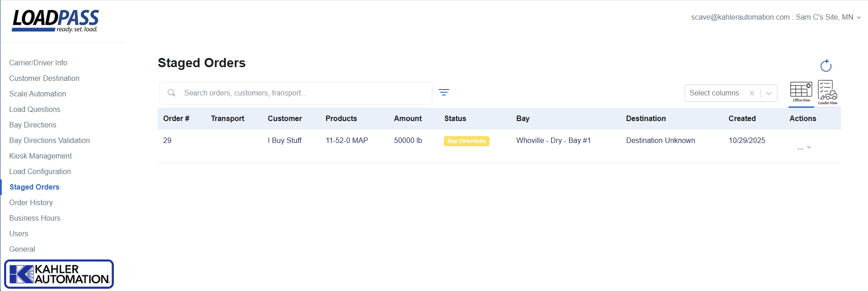
Task: Open Order History in sidebar
Action: click(31, 202)
